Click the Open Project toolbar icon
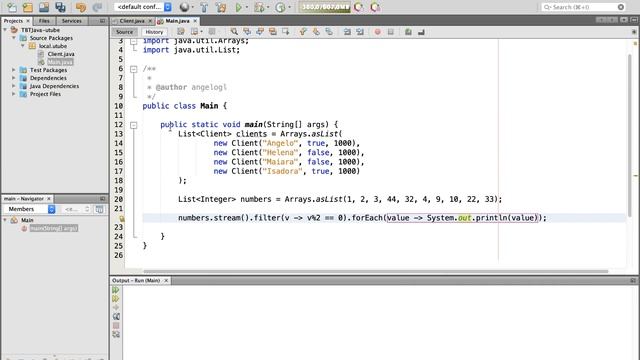640x360 pixels. [44, 7]
